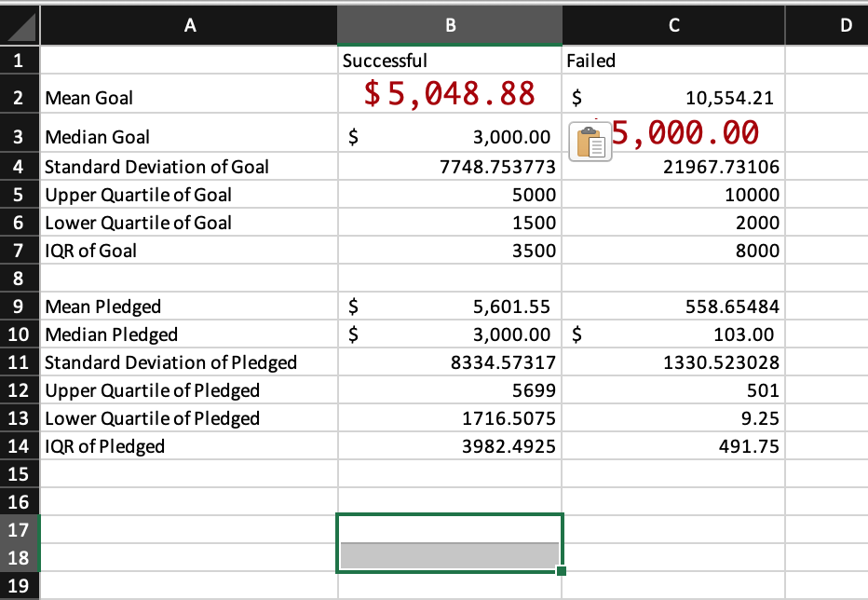Image resolution: width=868 pixels, height=600 pixels.
Task: Select row header 1
Action: pyautogui.click(x=19, y=60)
